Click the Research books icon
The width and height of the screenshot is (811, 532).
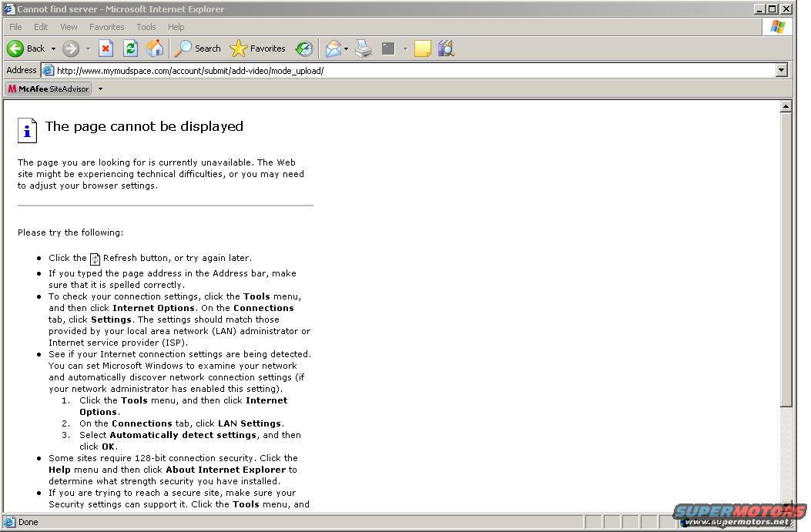446,49
